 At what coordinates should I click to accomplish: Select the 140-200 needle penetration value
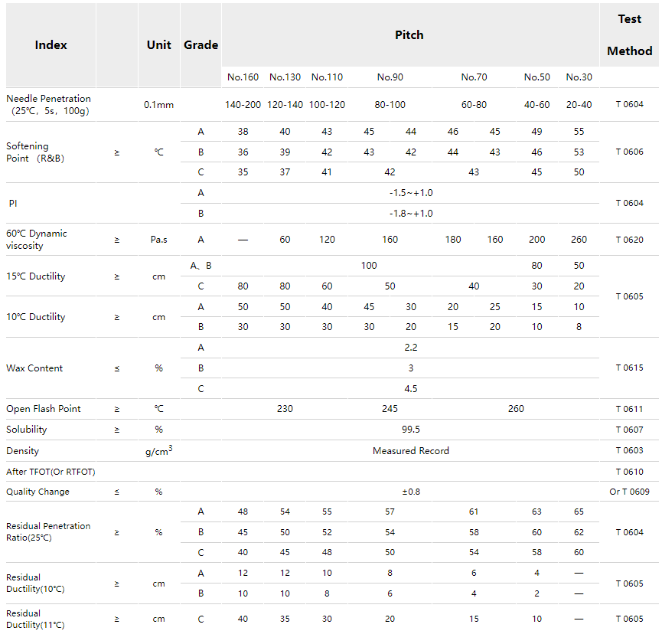tap(243, 105)
